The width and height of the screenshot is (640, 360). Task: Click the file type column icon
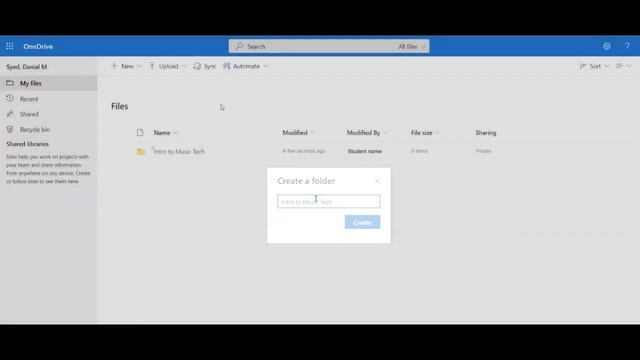tap(140, 133)
